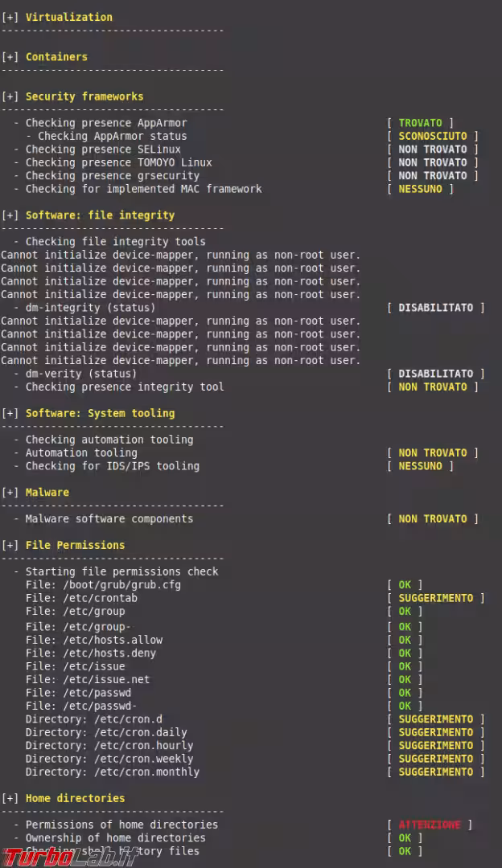Click the green TROVATO status for AppArmor
Viewport: 502px width, 868px height.
[x=420, y=123]
